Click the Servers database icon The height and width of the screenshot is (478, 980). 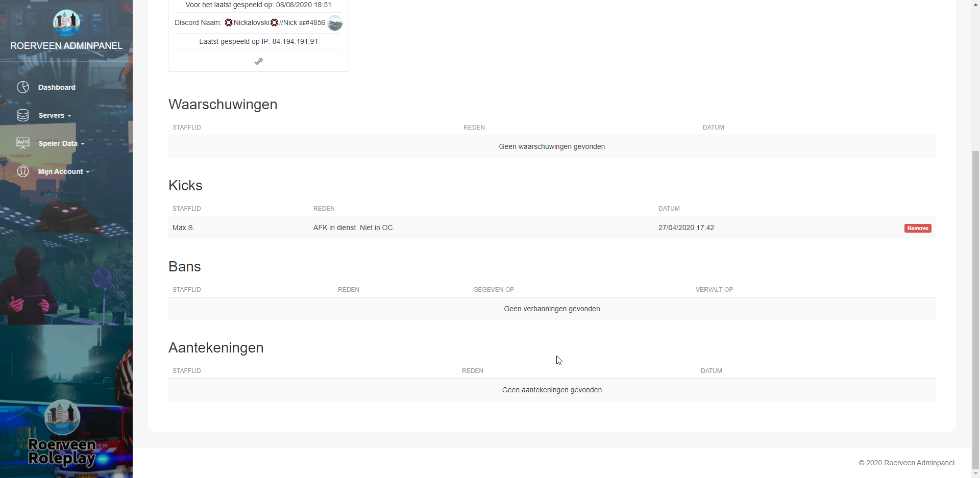pyautogui.click(x=23, y=115)
